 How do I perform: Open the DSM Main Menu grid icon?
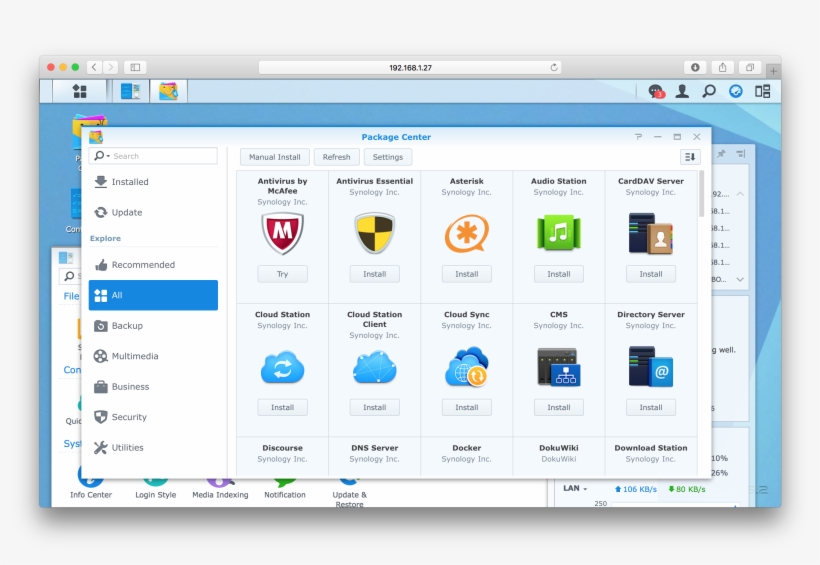(x=79, y=91)
